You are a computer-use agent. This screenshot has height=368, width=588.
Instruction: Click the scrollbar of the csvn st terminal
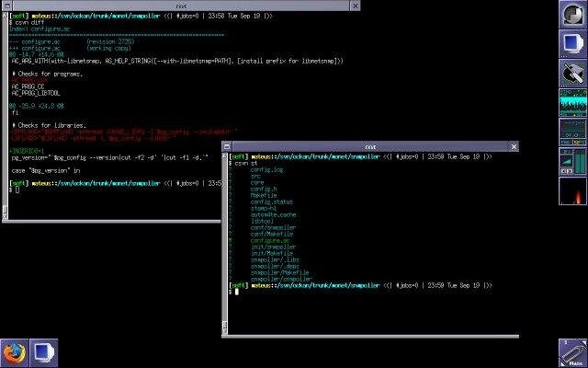[x=224, y=243]
